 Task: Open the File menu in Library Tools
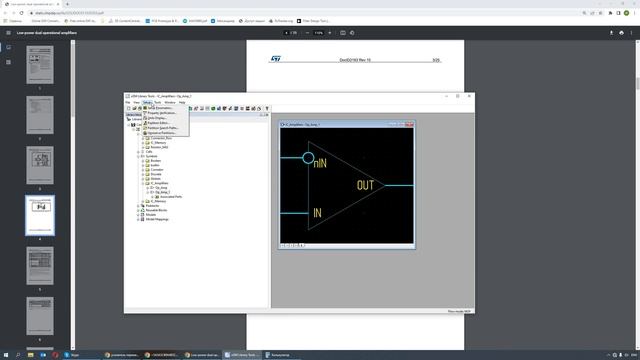tap(128, 102)
